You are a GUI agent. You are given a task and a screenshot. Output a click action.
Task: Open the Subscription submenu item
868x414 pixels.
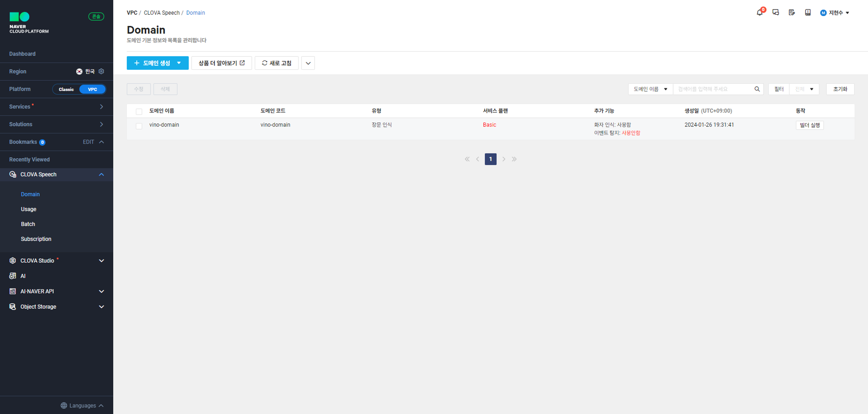coord(36,239)
